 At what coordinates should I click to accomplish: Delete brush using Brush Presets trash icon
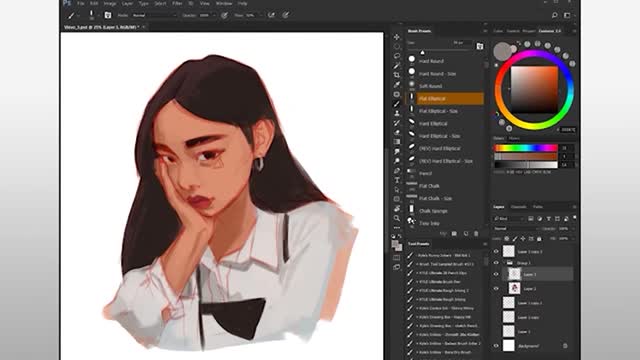(x=476, y=233)
